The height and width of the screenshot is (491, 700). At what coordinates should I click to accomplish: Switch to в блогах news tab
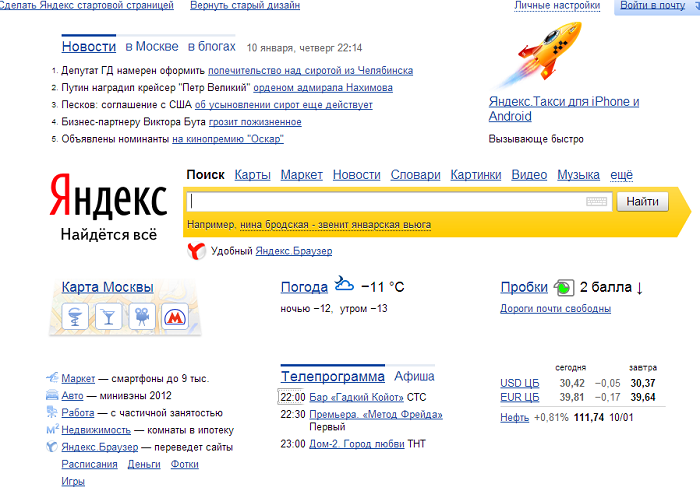[x=212, y=46]
